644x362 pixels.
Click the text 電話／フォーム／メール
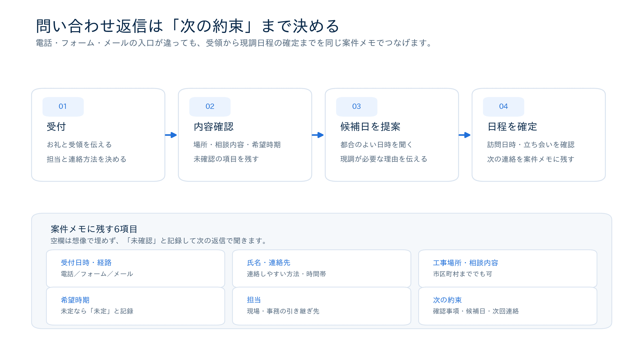[x=97, y=274]
